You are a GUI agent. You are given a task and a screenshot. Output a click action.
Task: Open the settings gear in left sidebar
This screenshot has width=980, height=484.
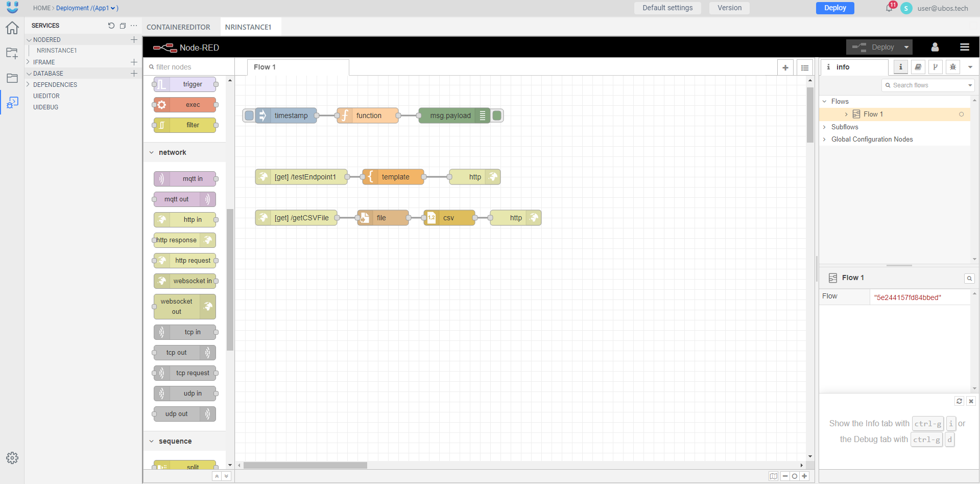(12, 458)
